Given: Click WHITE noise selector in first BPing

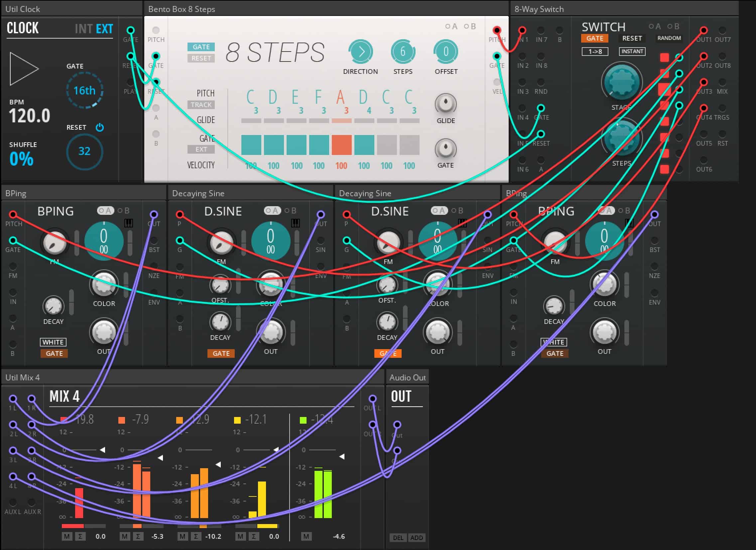Looking at the screenshot, I should coord(53,342).
